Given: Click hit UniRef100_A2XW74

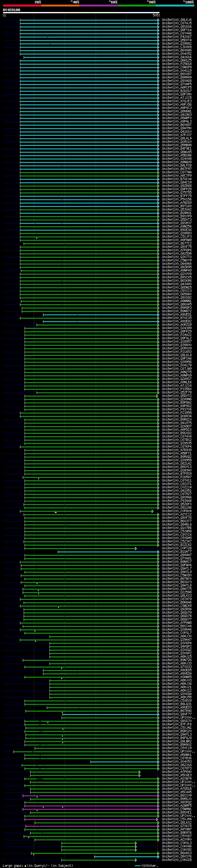Looking at the screenshot, I should (176, 779).
